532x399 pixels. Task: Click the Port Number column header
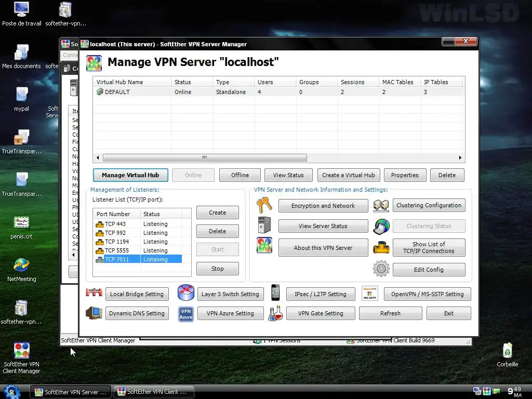[x=117, y=214]
